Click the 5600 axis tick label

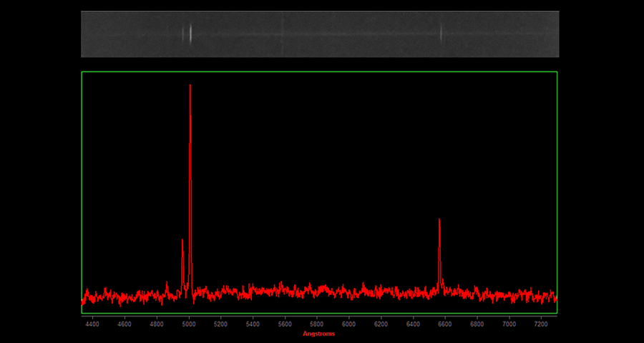[285, 324]
